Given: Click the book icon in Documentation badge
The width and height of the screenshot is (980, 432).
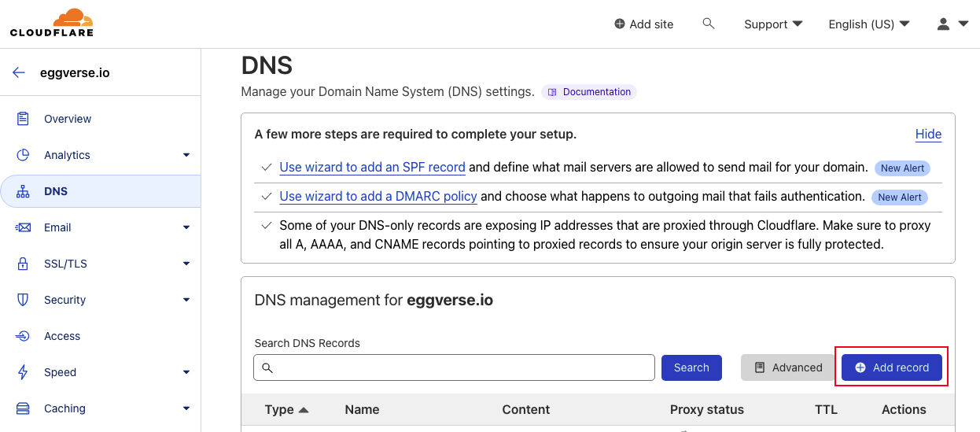Looking at the screenshot, I should 553,92.
